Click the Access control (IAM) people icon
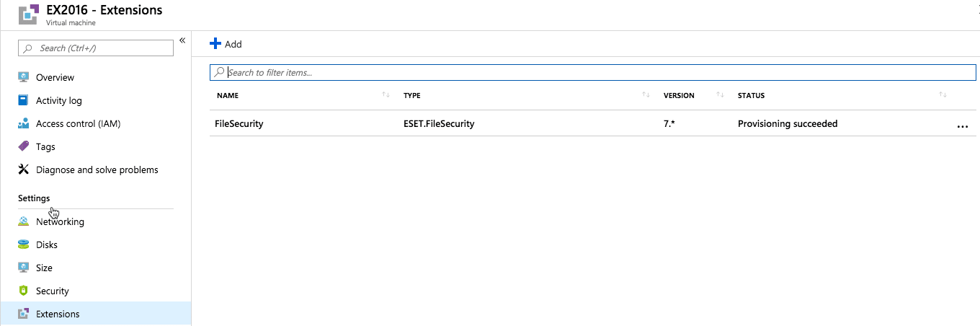Image resolution: width=980 pixels, height=326 pixels. click(x=23, y=123)
